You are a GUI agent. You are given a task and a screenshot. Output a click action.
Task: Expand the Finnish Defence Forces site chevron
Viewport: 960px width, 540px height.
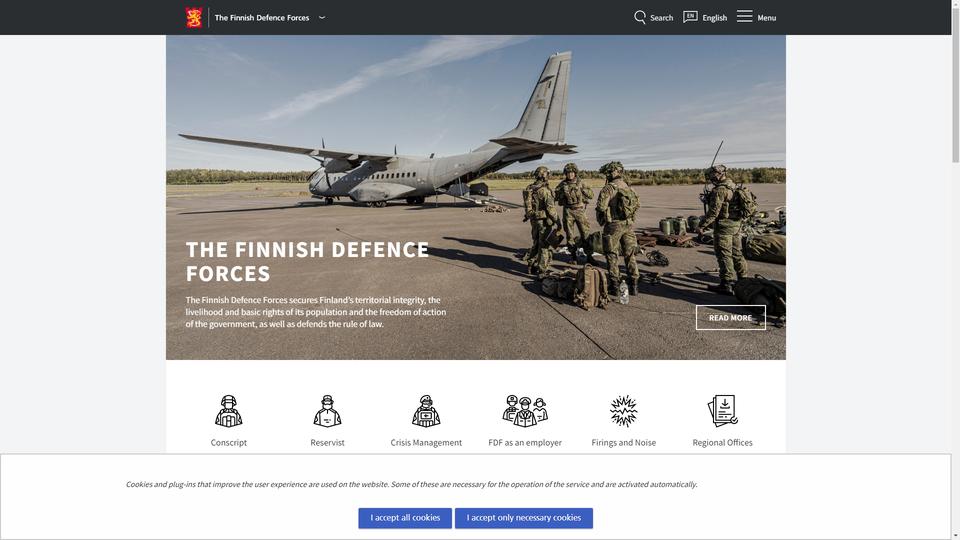322,18
